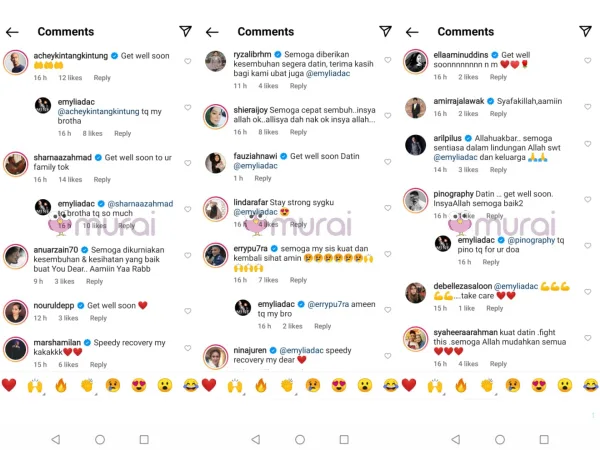Tap the share icon in rightmost Comments header
The image size is (600, 450).
pos(585,32)
